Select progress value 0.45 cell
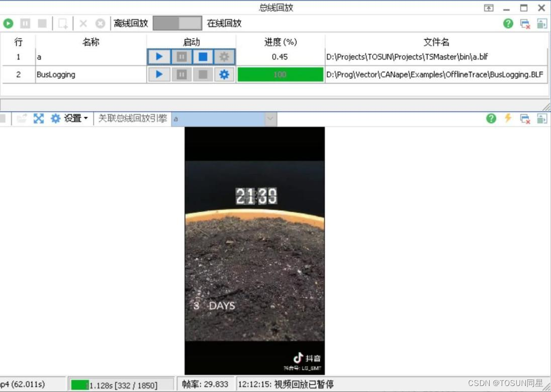The image size is (551, 392). click(x=280, y=57)
